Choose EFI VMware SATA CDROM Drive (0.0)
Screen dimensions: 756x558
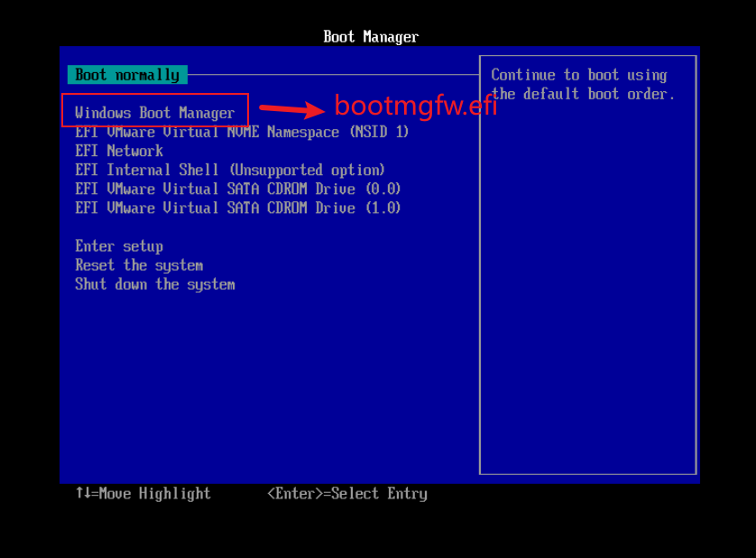(237, 189)
